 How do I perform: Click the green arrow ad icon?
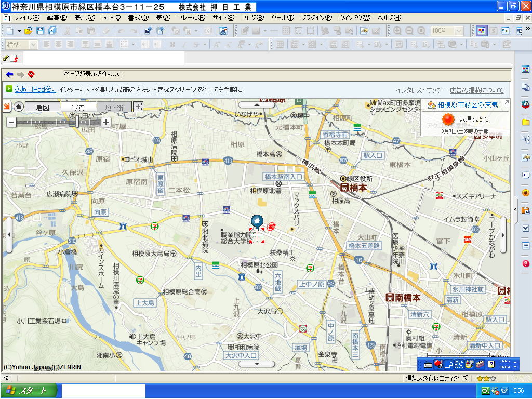pos(9,89)
